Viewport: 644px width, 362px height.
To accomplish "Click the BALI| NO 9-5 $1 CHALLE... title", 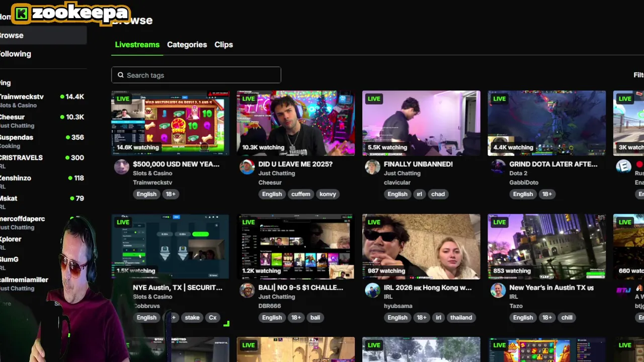I will (300, 288).
